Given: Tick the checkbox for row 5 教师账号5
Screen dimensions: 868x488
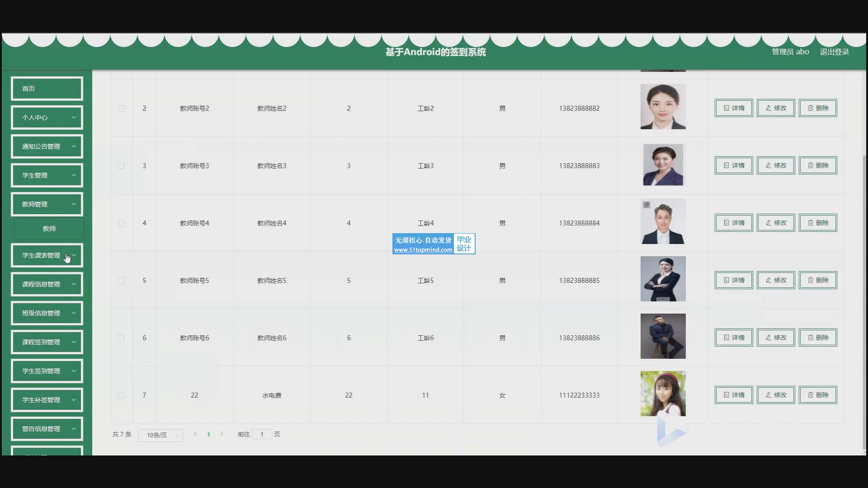Looking at the screenshot, I should (x=121, y=281).
